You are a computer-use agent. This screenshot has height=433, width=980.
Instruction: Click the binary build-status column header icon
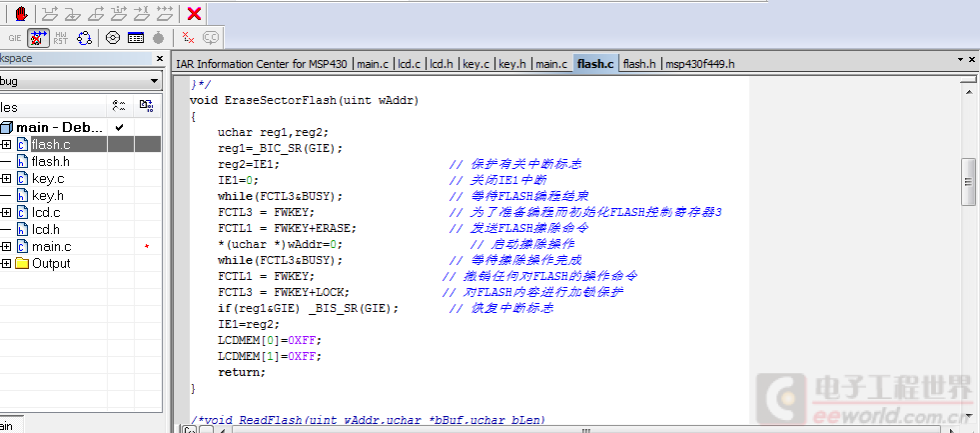(x=146, y=106)
